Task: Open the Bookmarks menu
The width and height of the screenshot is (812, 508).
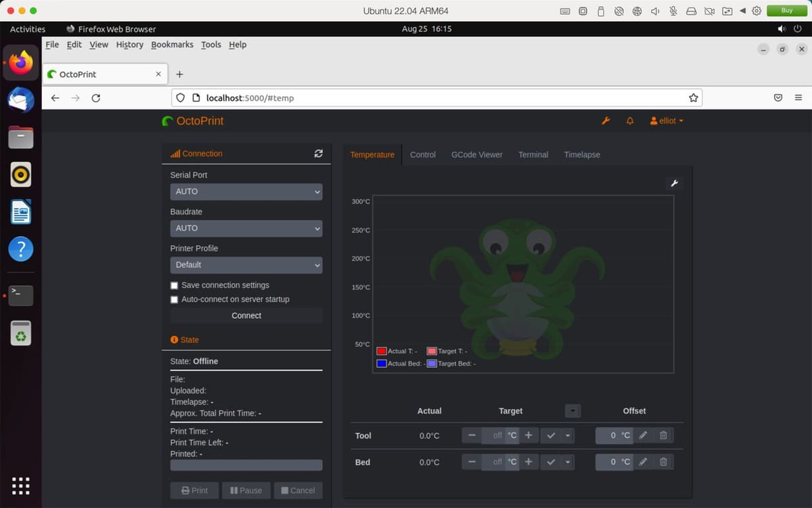Action: pyautogui.click(x=172, y=45)
